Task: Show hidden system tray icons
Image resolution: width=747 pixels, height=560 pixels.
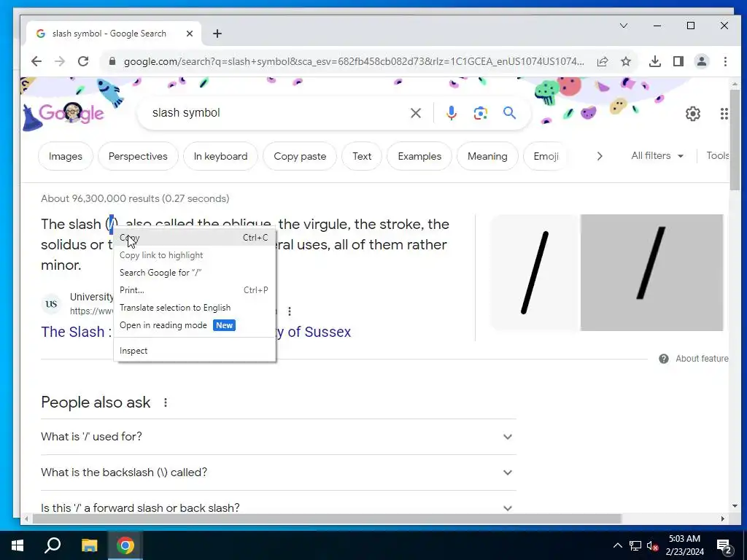Action: click(617, 545)
